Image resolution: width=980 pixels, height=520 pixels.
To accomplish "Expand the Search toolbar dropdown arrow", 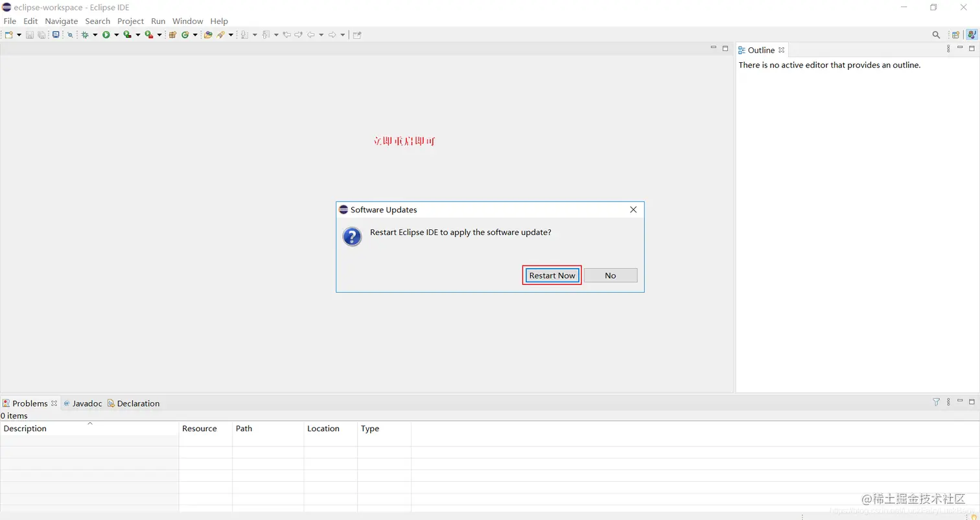I will click(231, 35).
